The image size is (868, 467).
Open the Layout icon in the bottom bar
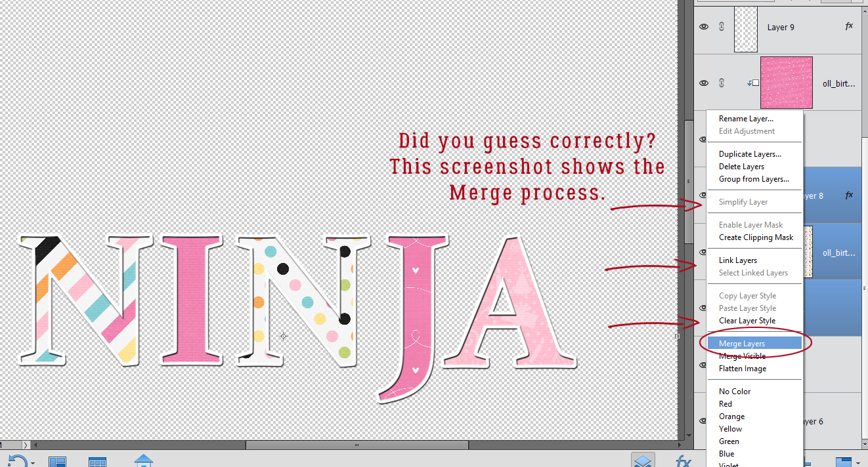58,462
